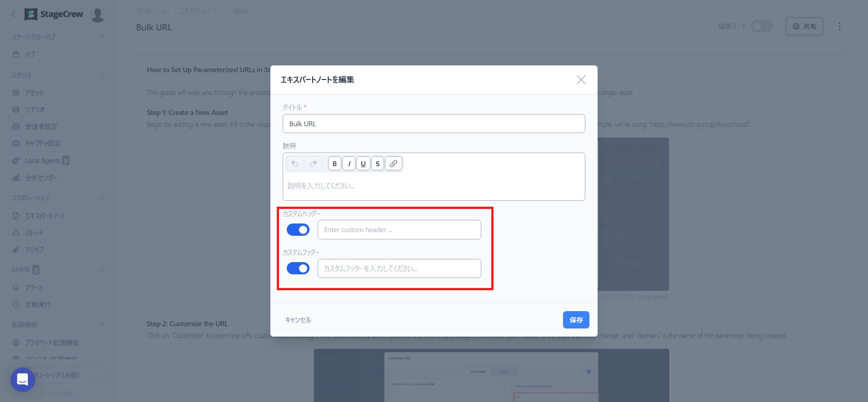Open the アセット sidebar item
This screenshot has width=868, height=402.
pyautogui.click(x=35, y=93)
